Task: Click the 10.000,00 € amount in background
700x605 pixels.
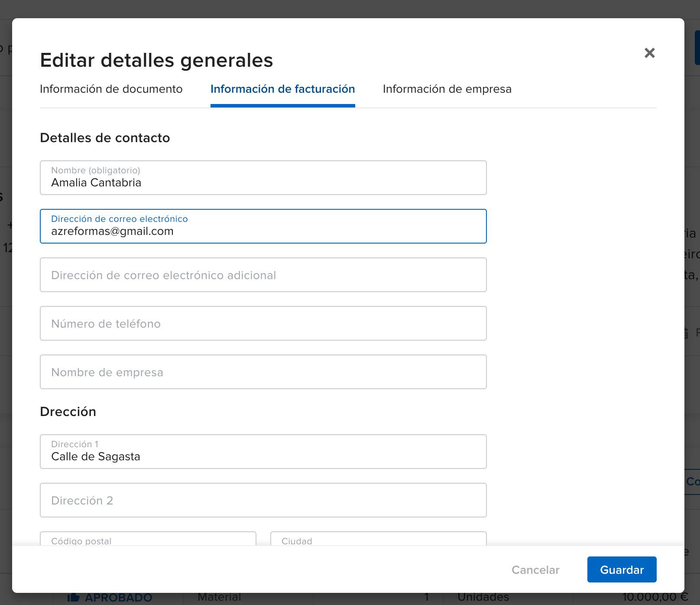Action: click(x=655, y=598)
